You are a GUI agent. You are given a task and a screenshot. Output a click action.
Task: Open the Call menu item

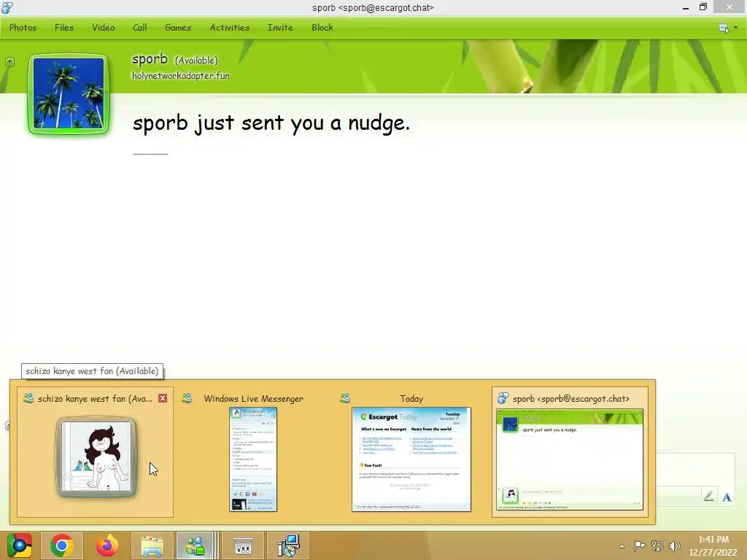139,28
